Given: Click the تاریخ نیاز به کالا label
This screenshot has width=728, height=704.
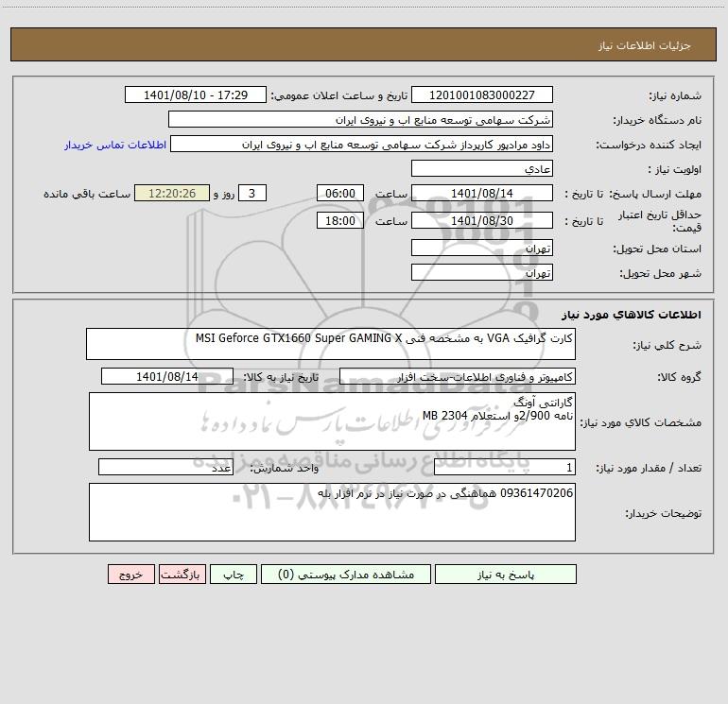Looking at the screenshot, I should coord(281,377).
